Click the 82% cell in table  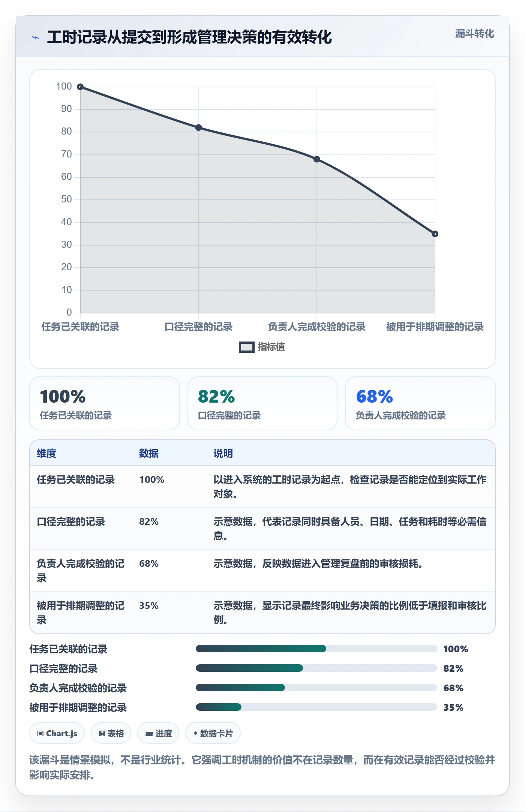point(149,522)
